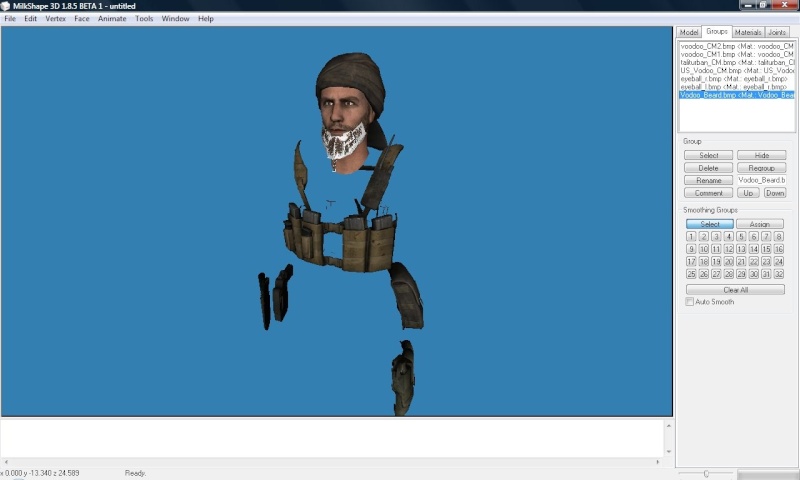
Task: Move group Down in the list
Action: 774,193
